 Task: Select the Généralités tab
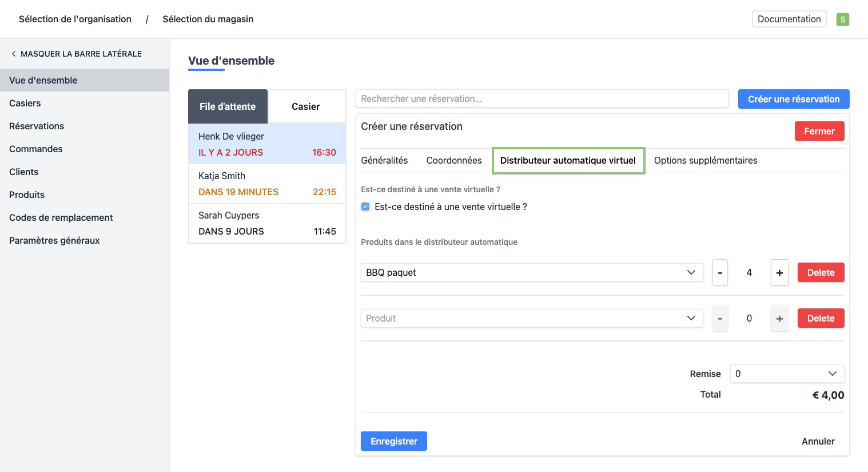point(384,160)
